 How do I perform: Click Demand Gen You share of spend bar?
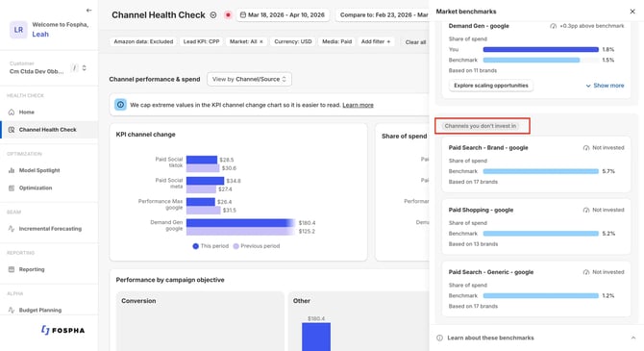click(x=540, y=49)
